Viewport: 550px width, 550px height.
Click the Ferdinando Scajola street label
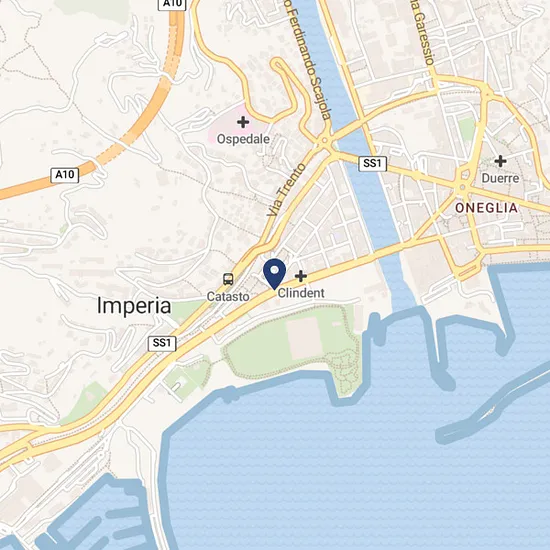point(308,60)
